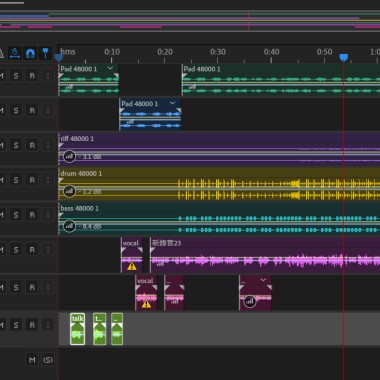Click input monitor icon on green Pad track
The image size is (380, 380).
[48, 76]
